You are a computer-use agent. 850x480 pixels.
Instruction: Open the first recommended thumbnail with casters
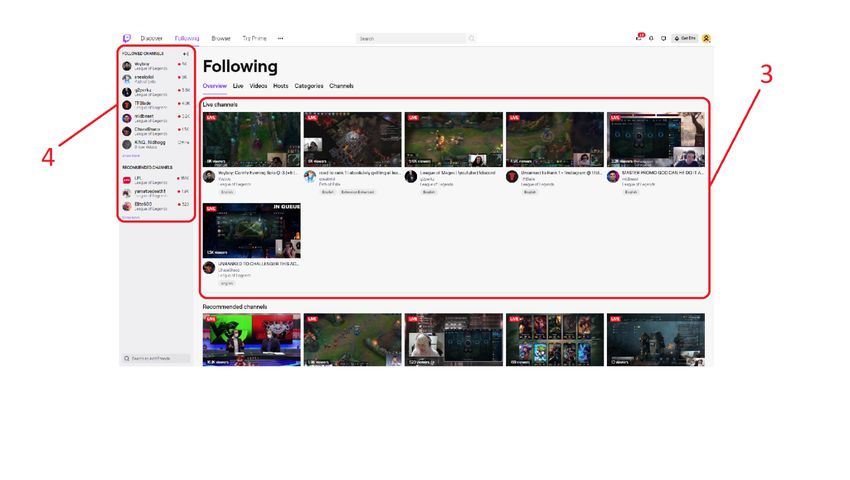[252, 340]
